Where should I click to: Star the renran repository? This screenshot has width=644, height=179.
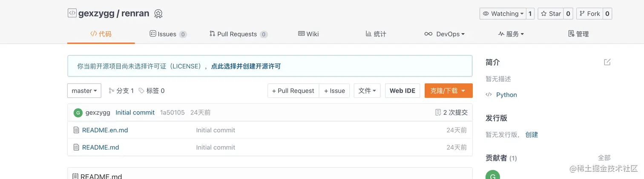pyautogui.click(x=550, y=14)
